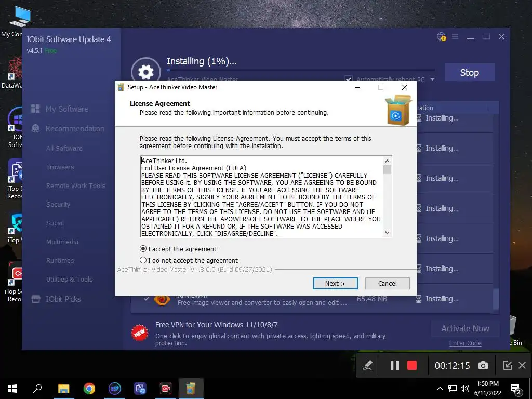Select 'I do not accept the agreement' option

coord(143,260)
